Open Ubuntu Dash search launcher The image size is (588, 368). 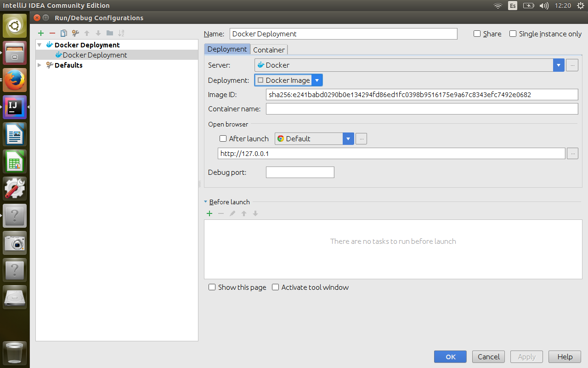coord(15,25)
